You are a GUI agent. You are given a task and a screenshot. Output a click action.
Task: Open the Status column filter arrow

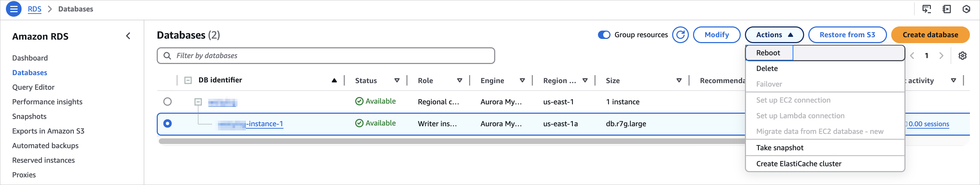click(x=397, y=81)
